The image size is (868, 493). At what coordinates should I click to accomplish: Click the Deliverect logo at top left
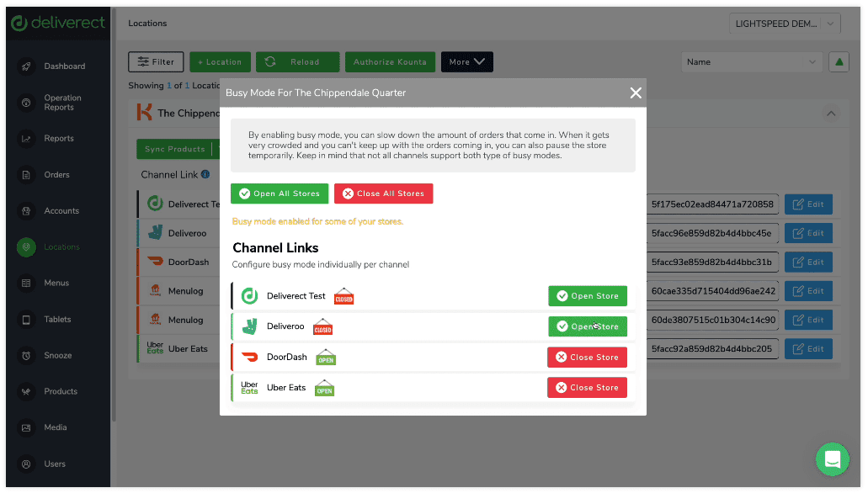click(x=57, y=23)
